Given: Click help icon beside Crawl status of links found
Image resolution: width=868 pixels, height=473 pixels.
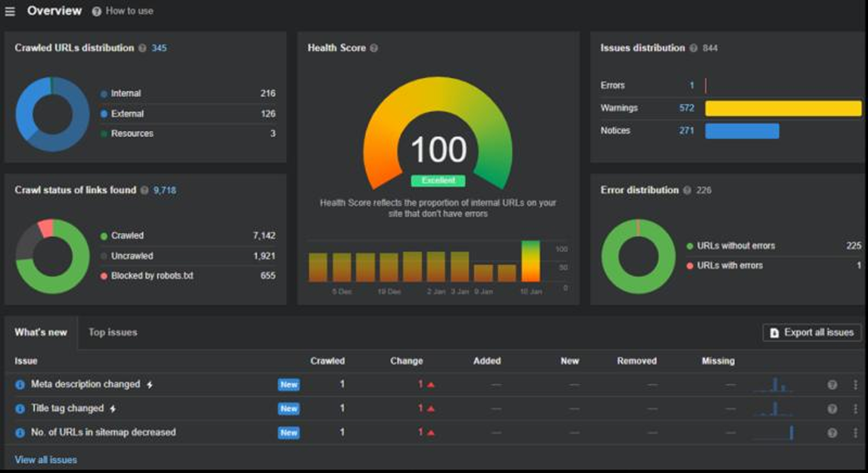Looking at the screenshot, I should click(x=144, y=190).
